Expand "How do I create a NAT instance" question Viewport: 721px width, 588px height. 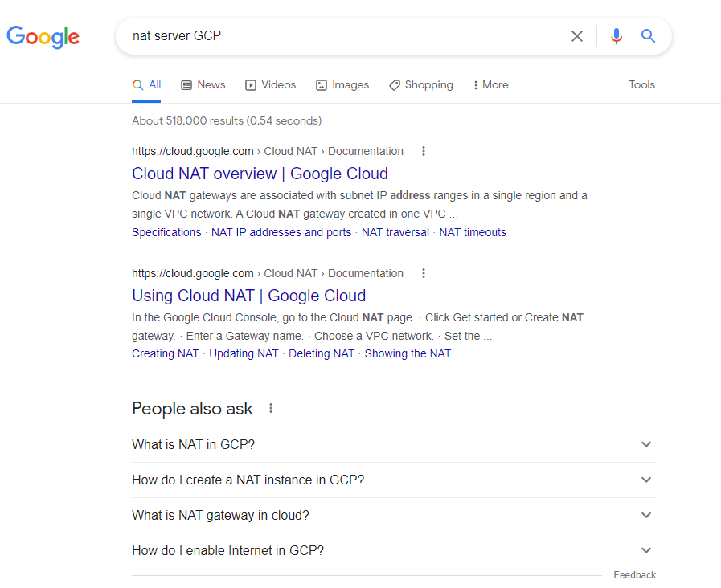tap(394, 480)
